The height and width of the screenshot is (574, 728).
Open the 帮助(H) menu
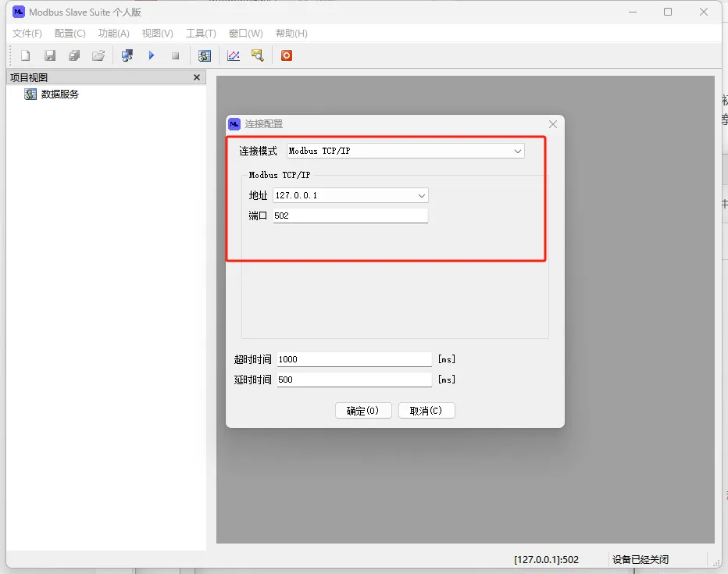click(291, 34)
